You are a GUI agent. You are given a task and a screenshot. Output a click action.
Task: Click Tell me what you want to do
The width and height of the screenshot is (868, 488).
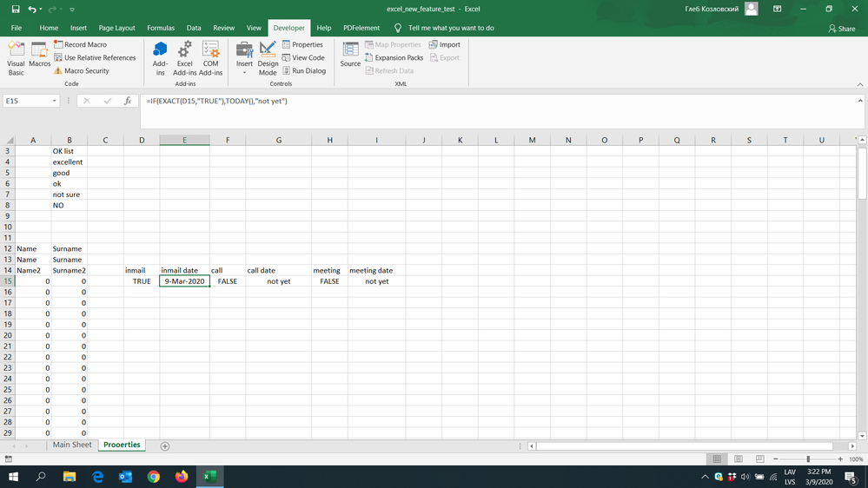451,28
